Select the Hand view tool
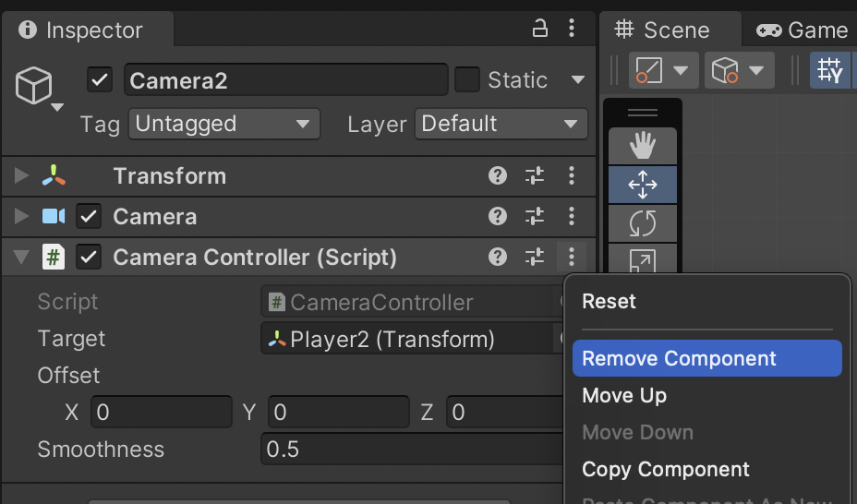This screenshot has height=504, width=857. tap(642, 145)
